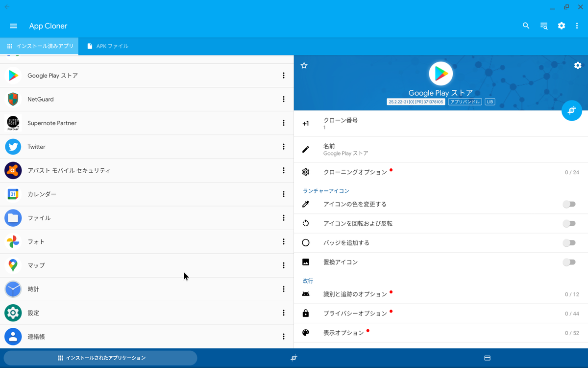Click the 時計 clock icon
The image size is (588, 368).
click(13, 289)
